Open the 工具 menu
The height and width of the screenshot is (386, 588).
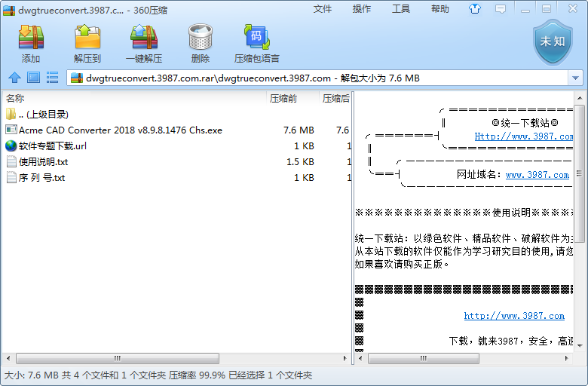(401, 8)
